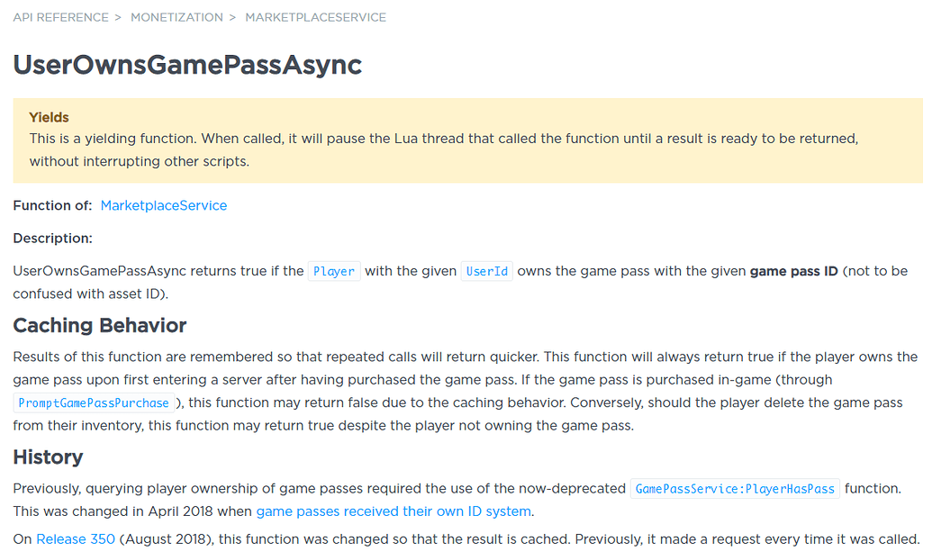Open the Release 350 link

coord(75,538)
